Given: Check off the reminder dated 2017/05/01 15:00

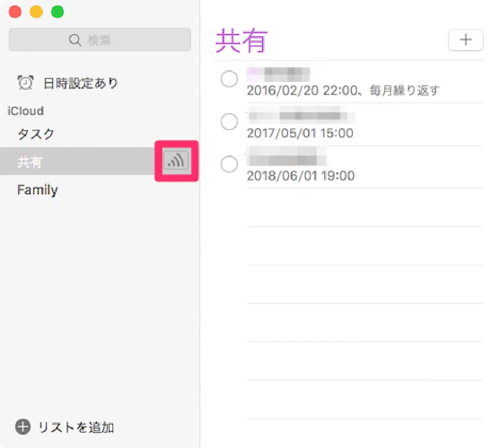Looking at the screenshot, I should click(x=229, y=122).
